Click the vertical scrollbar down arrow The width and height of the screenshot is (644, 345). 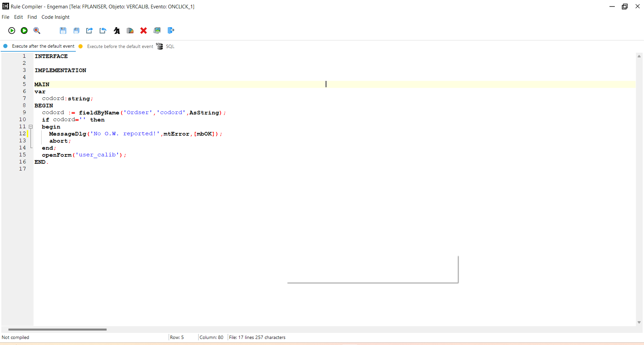[639, 322]
